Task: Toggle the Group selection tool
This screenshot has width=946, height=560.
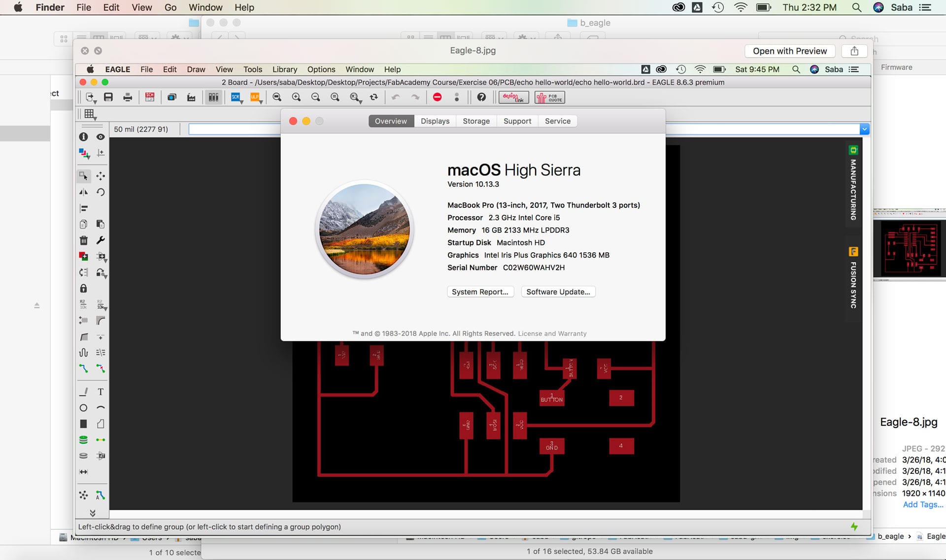Action: 83,176
